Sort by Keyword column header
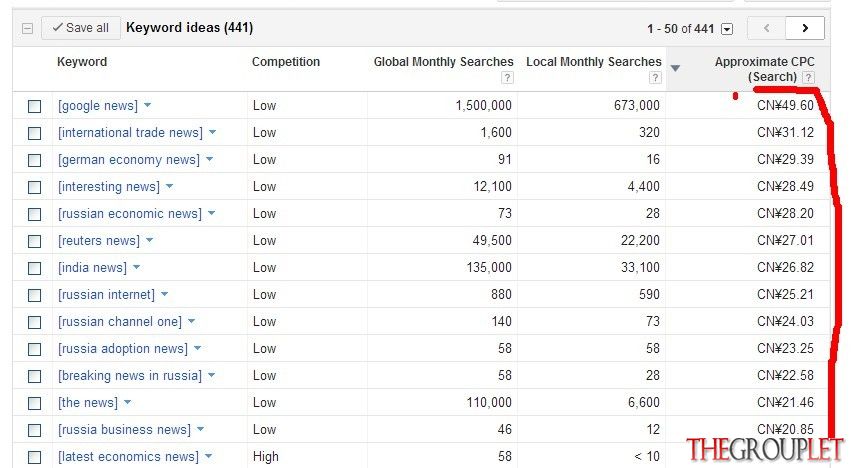The height and width of the screenshot is (468, 851). click(x=82, y=62)
